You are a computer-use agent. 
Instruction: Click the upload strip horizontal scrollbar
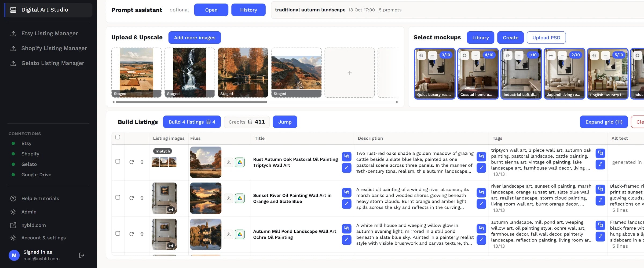(192, 102)
